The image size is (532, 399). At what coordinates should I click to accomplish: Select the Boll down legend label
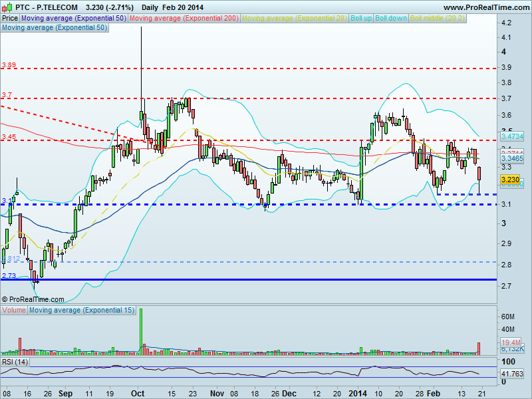(x=391, y=19)
